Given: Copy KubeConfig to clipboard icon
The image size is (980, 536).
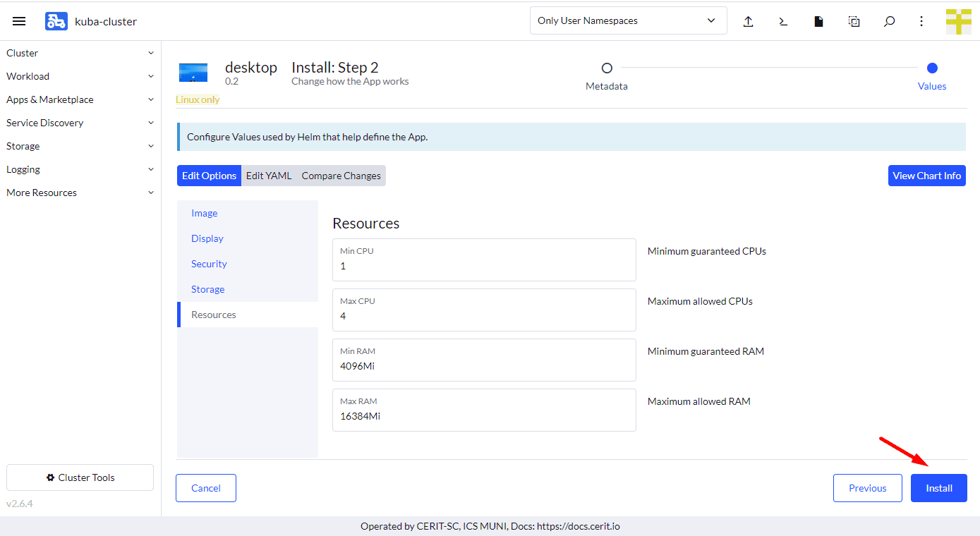Looking at the screenshot, I should click(854, 21).
